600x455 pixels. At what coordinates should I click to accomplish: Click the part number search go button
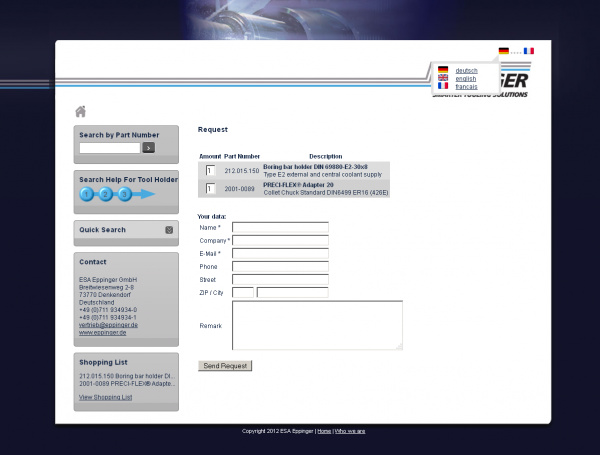pyautogui.click(x=149, y=148)
